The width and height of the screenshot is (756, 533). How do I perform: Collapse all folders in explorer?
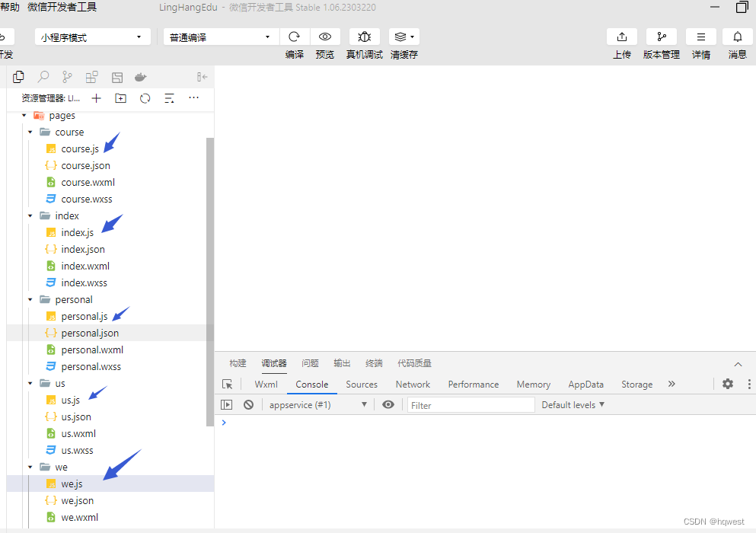pos(169,98)
